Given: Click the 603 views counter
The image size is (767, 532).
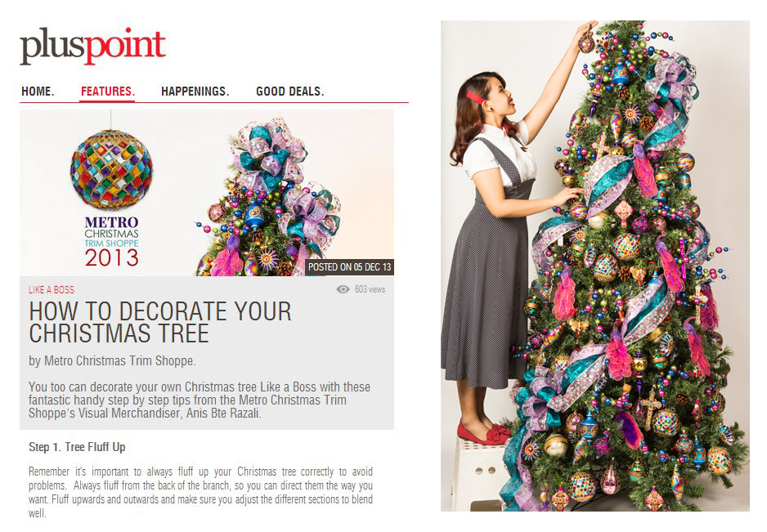Looking at the screenshot, I should point(370,289).
